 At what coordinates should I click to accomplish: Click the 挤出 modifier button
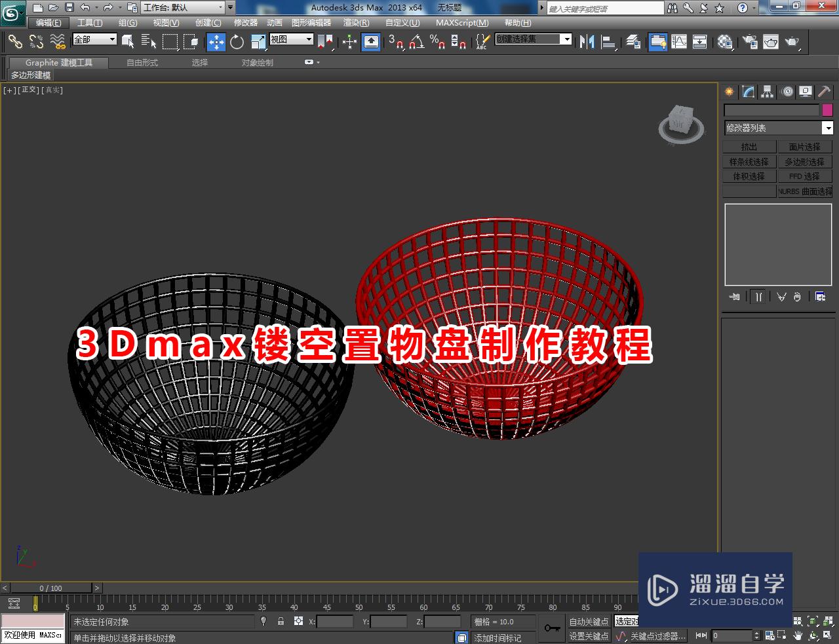tap(749, 147)
